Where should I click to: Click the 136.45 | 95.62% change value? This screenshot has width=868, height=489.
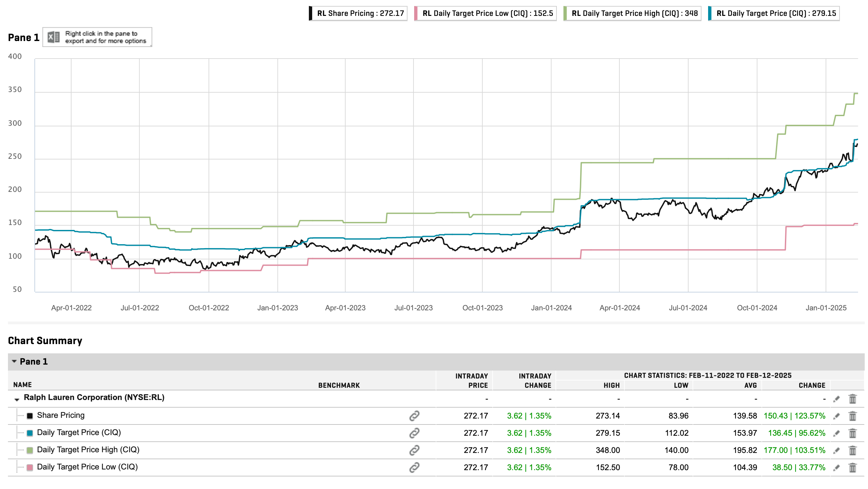pyautogui.click(x=797, y=433)
